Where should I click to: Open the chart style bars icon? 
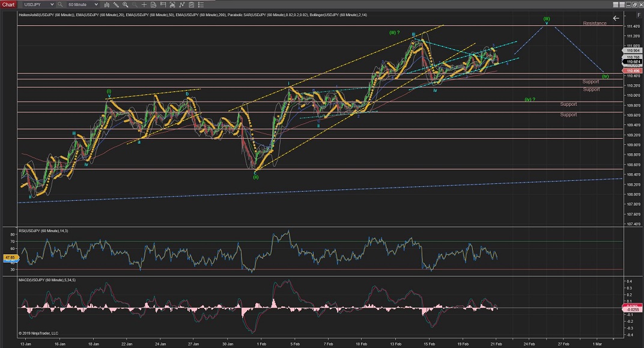coord(108,5)
